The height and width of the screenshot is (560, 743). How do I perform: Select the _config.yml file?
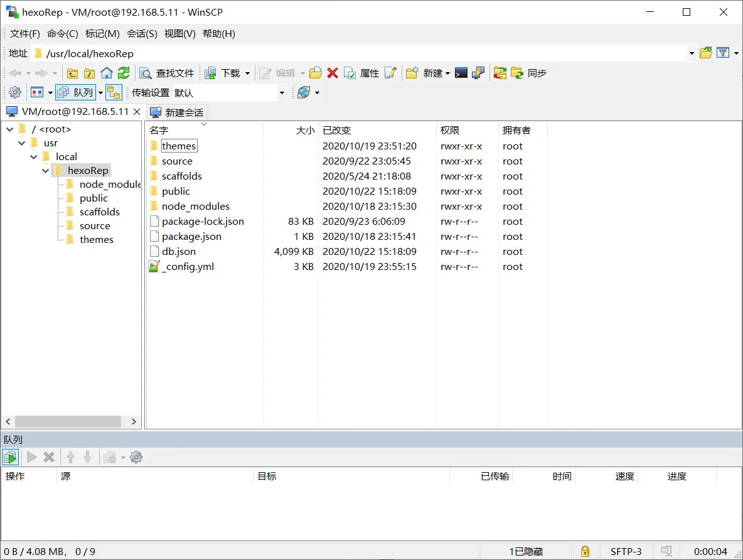click(x=188, y=266)
